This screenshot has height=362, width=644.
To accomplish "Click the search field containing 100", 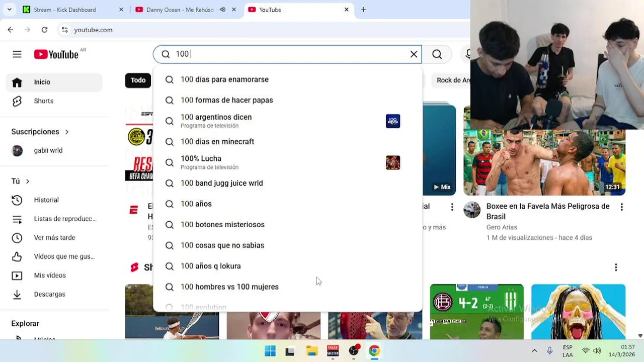I will pyautogui.click(x=287, y=54).
